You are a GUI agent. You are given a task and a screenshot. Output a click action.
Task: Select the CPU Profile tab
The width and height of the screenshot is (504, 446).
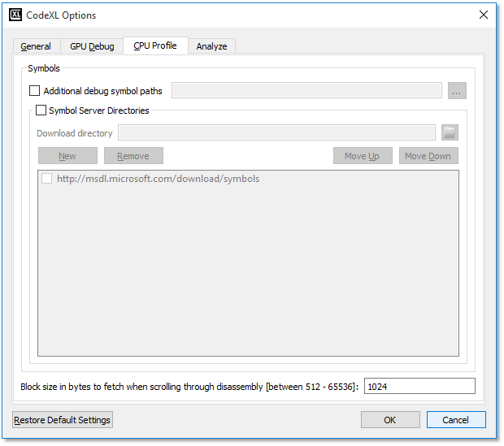pyautogui.click(x=155, y=45)
